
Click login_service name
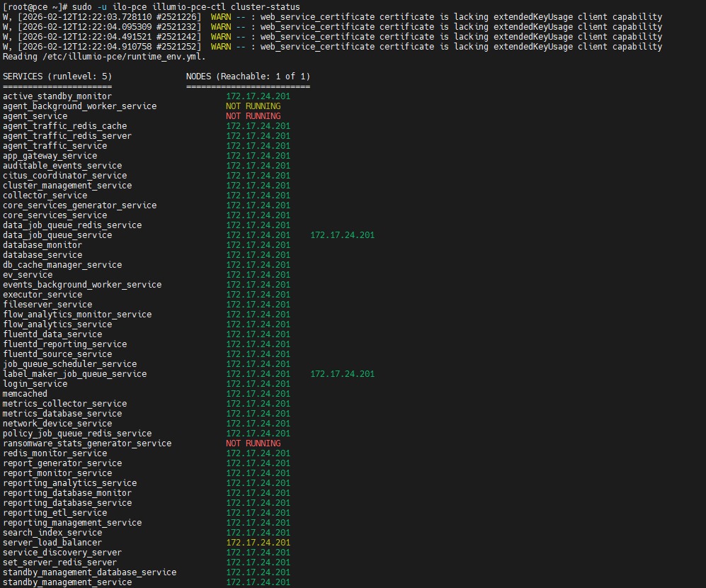(35, 383)
